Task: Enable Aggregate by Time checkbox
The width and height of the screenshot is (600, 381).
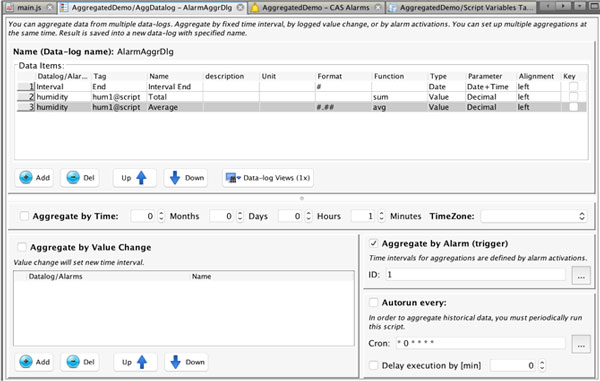Action: pyautogui.click(x=24, y=216)
